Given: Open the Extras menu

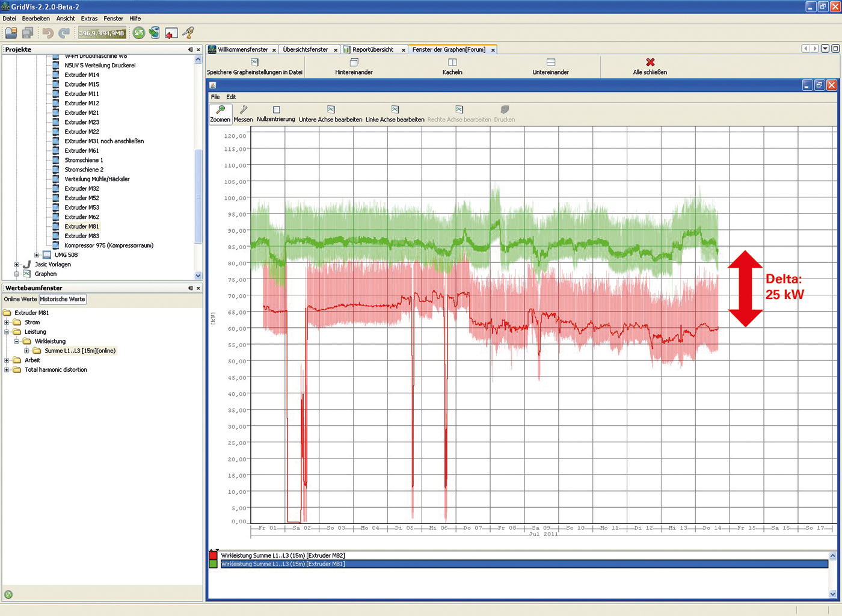Looking at the screenshot, I should [x=89, y=19].
